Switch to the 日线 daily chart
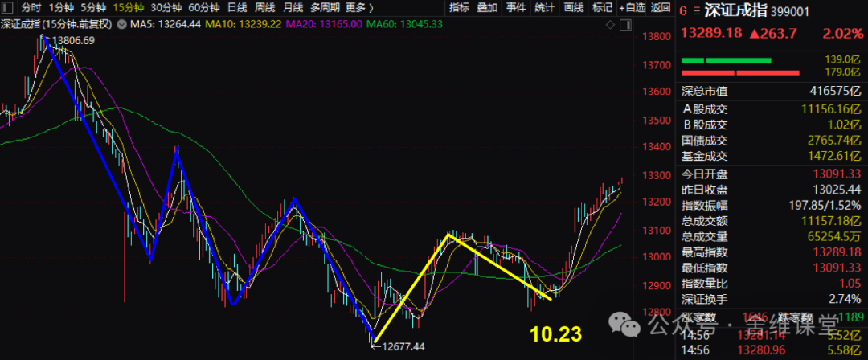The image size is (868, 360). pyautogui.click(x=237, y=8)
